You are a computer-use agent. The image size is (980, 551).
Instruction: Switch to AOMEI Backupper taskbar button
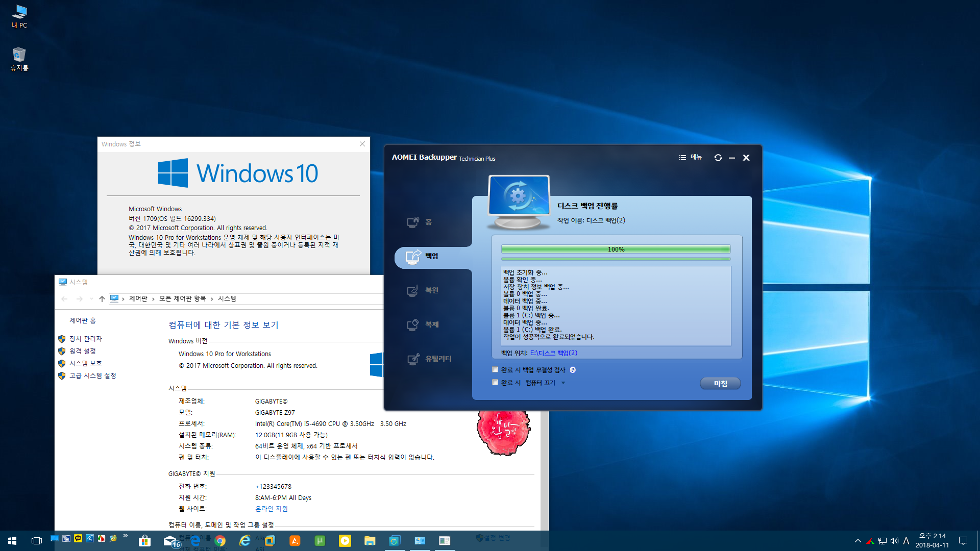(395, 540)
